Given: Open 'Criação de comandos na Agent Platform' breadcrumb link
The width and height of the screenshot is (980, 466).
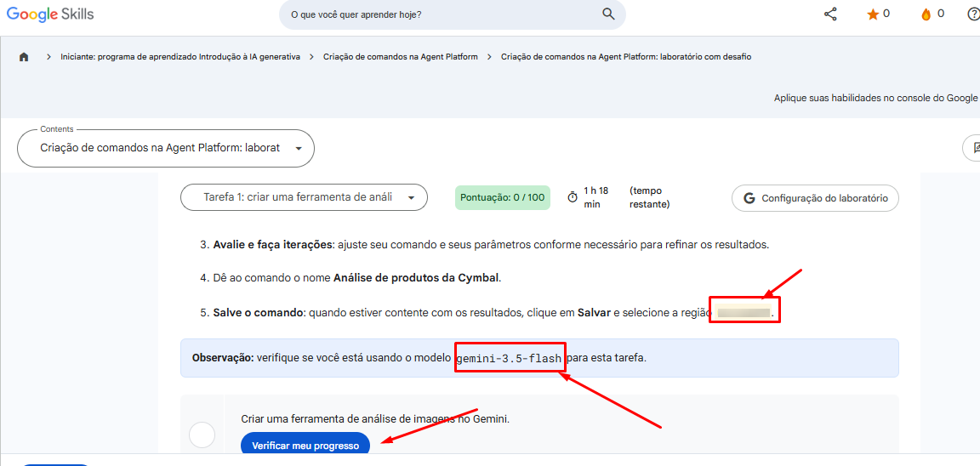Looking at the screenshot, I should (401, 57).
